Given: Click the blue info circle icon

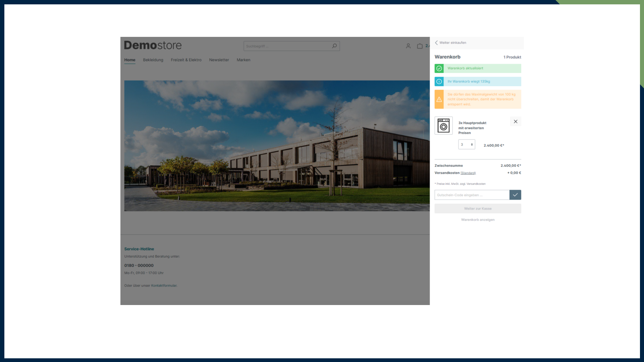Looking at the screenshot, I should 439,81.
